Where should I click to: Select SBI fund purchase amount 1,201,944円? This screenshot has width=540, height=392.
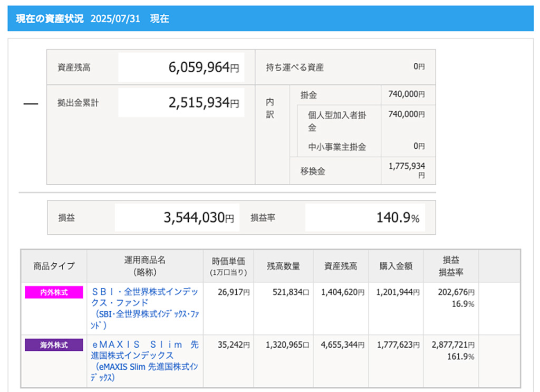coord(398,292)
